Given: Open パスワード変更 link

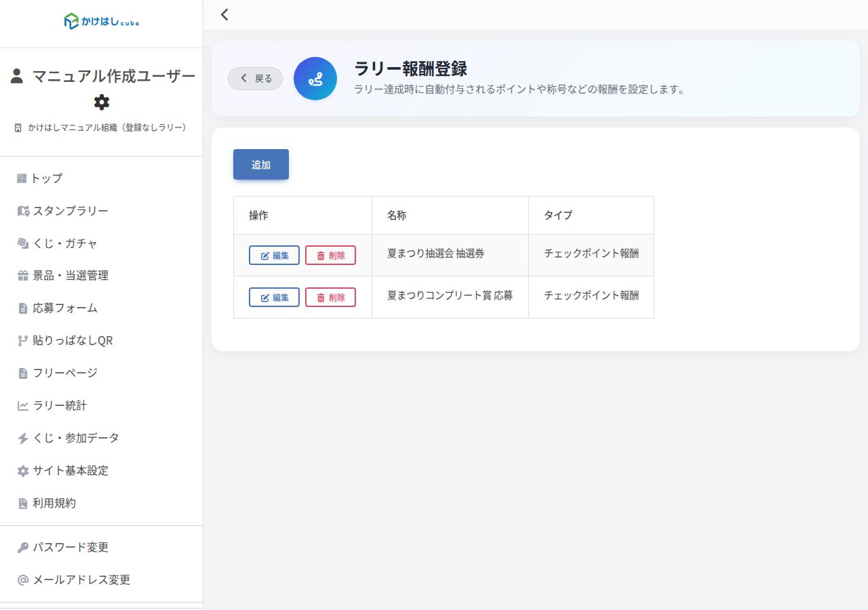Looking at the screenshot, I should pos(101,548).
